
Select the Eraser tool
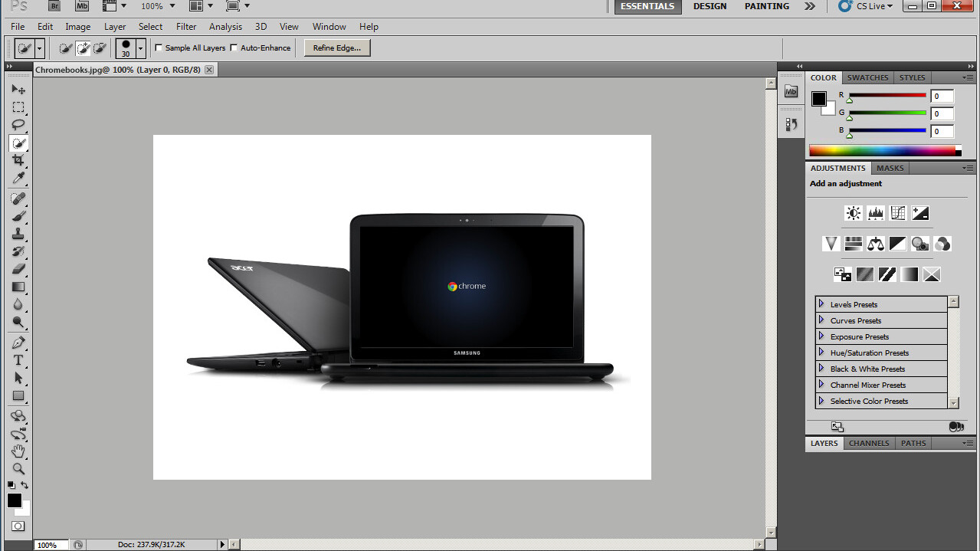click(18, 269)
